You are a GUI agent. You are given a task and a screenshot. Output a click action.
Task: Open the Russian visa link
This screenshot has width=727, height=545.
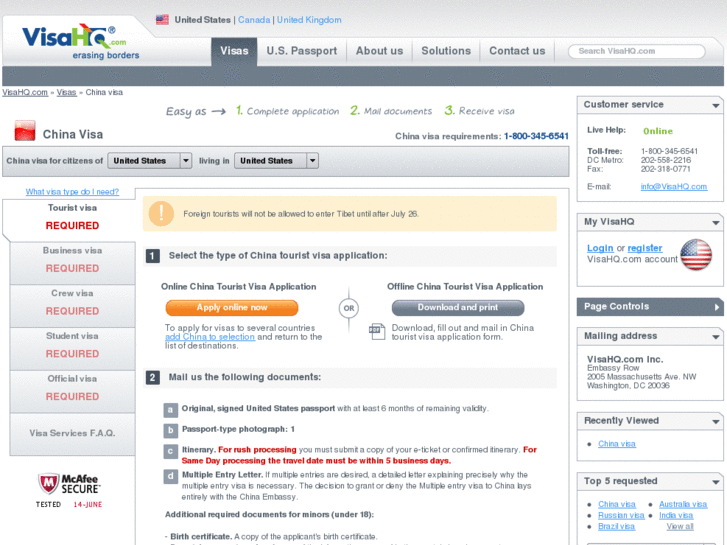[x=621, y=515]
